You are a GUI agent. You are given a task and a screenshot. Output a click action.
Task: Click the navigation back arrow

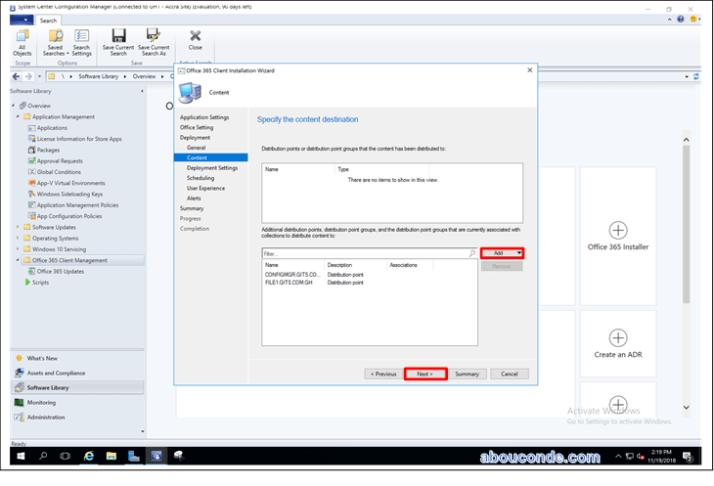(15, 76)
